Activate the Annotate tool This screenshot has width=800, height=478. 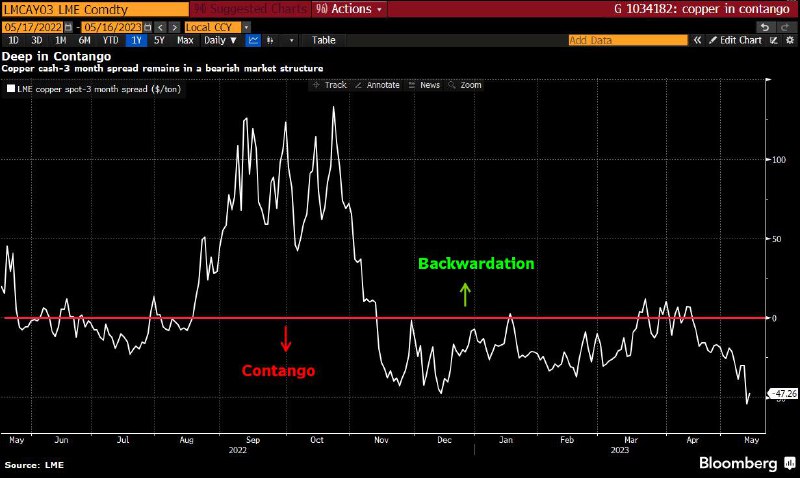(377, 85)
